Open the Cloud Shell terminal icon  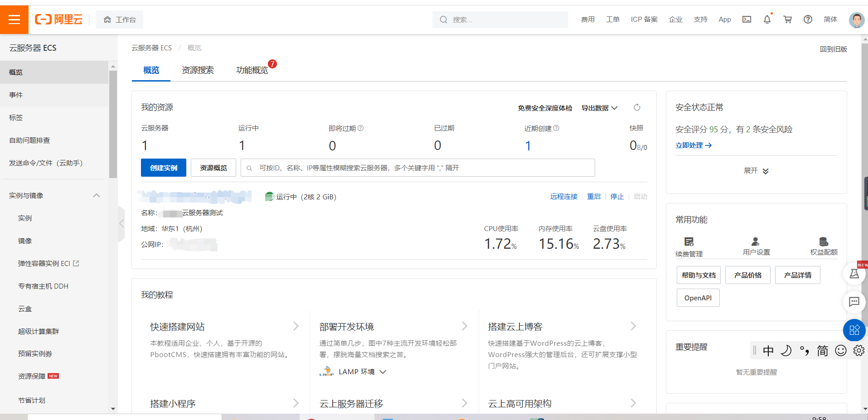(747, 19)
